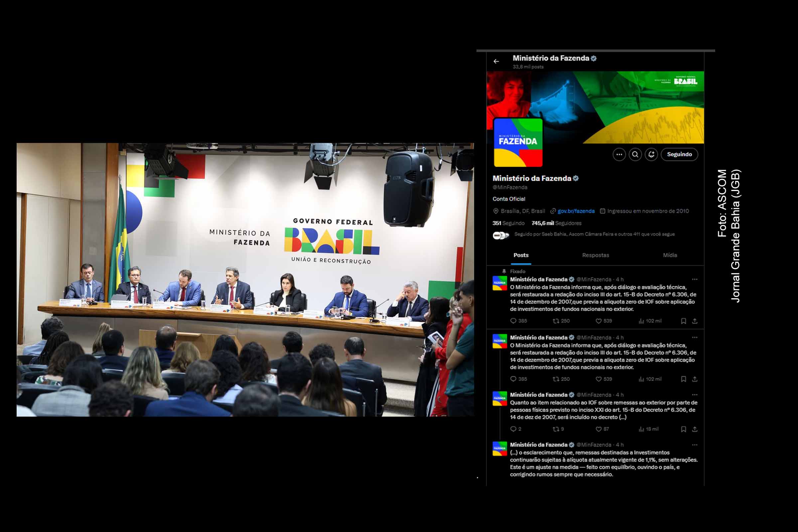Bookmark the pinned (Fixado) post
Image resolution: width=798 pixels, height=532 pixels.
(x=683, y=321)
